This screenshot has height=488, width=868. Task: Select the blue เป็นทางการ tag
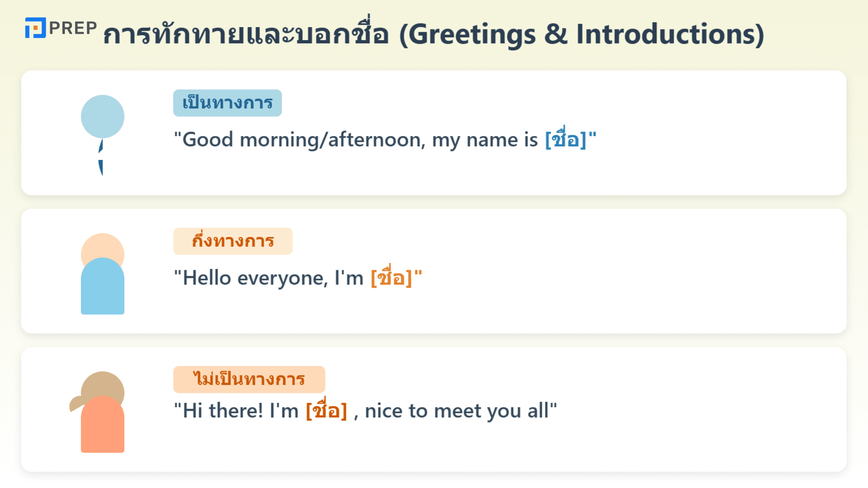(227, 103)
